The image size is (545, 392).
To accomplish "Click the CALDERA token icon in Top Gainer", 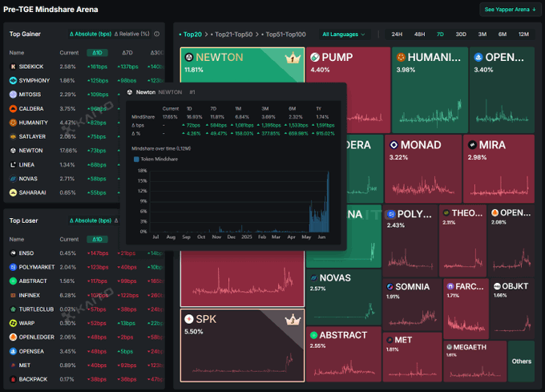I will pyautogui.click(x=14, y=108).
